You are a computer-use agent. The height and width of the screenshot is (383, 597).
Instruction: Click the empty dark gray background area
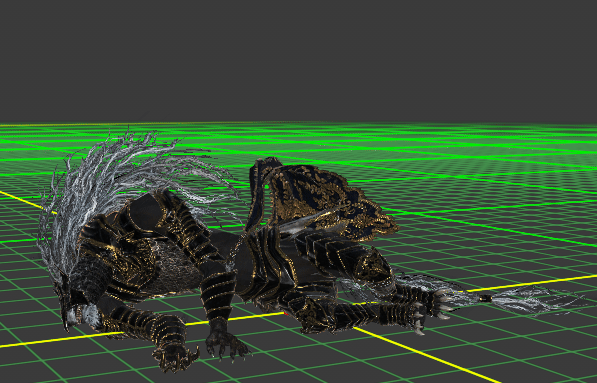(x=298, y=61)
